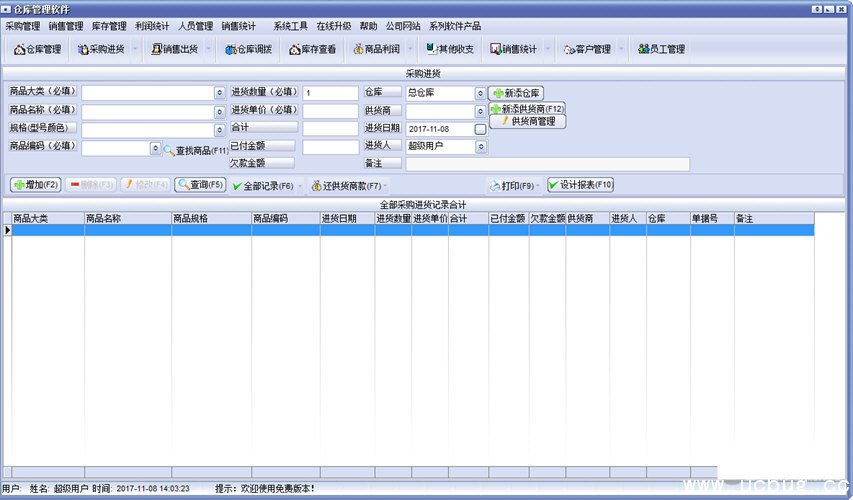
Task: Click the 备注 input field
Action: (x=547, y=164)
